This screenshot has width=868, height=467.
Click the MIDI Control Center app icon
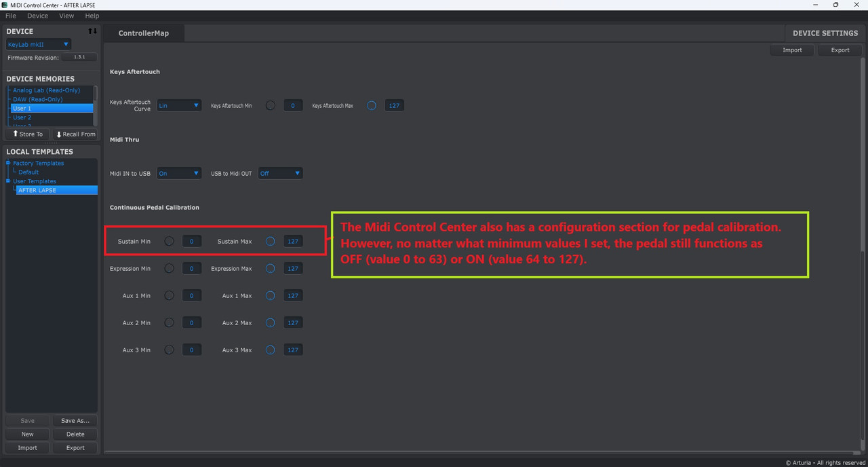point(5,5)
